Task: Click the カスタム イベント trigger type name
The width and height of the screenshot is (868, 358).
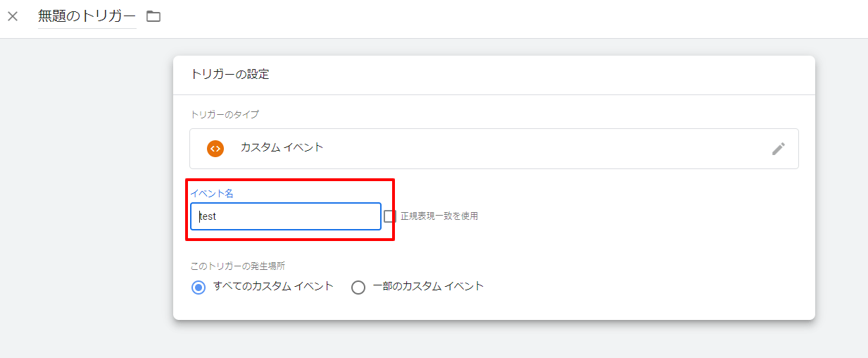Action: tap(282, 147)
